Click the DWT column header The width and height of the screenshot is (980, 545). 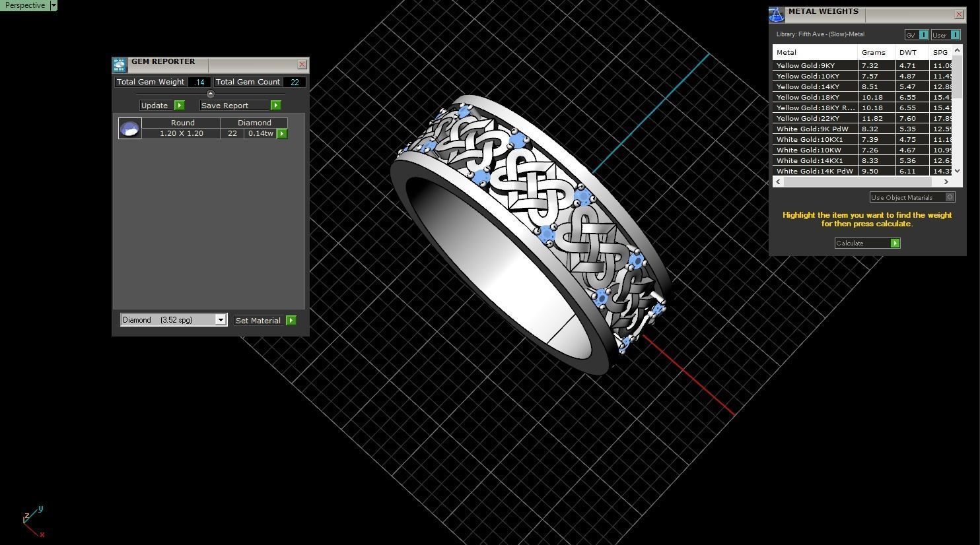(911, 52)
